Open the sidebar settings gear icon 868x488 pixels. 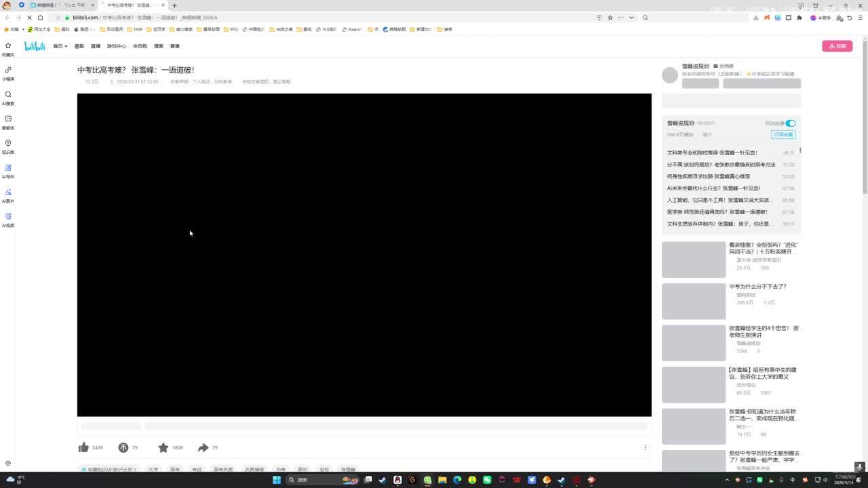click(x=8, y=464)
